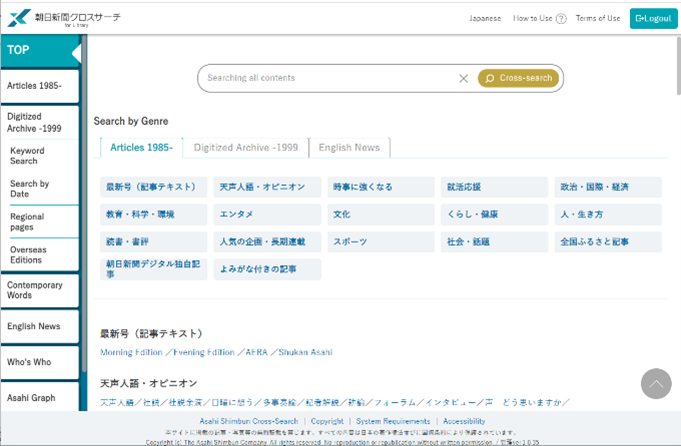Select genre エンタメ
Viewport: 681px width, 446px height.
pos(267,215)
